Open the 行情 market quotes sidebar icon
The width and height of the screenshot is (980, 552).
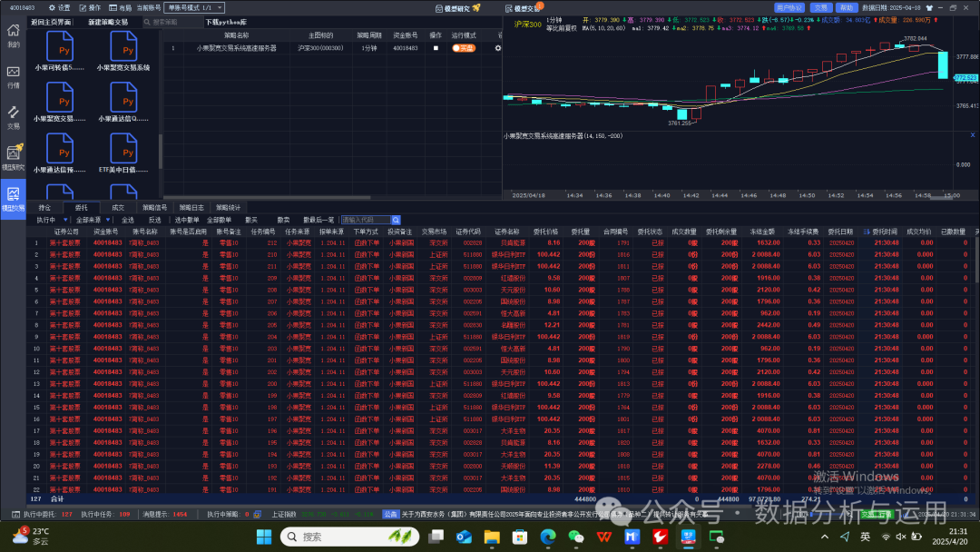tap(13, 77)
